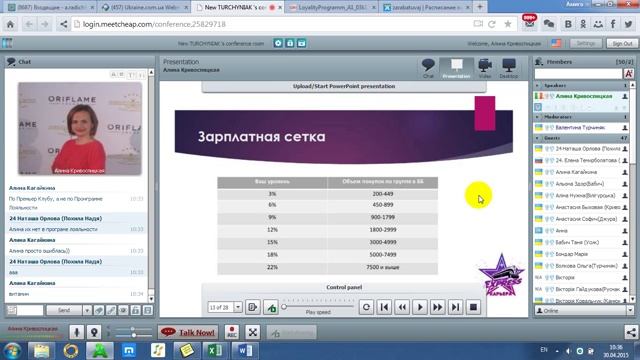Image resolution: width=640 pixels, height=360 pixels.
Task: Click the red A font icon beside members search
Action: pyautogui.click(x=629, y=73)
